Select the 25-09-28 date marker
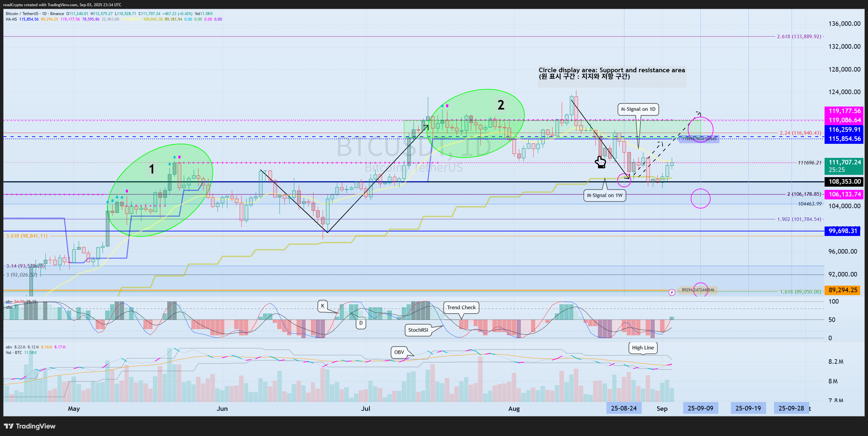The image size is (868, 436). (791, 408)
